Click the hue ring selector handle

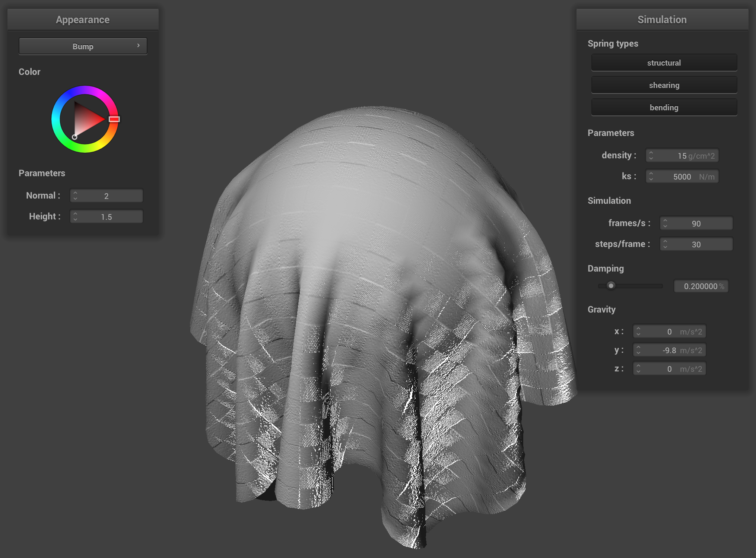pos(114,119)
